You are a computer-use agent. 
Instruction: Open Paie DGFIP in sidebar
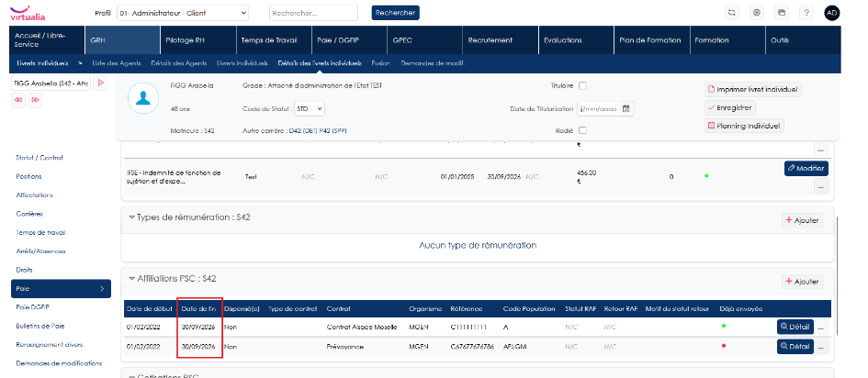[33, 307]
